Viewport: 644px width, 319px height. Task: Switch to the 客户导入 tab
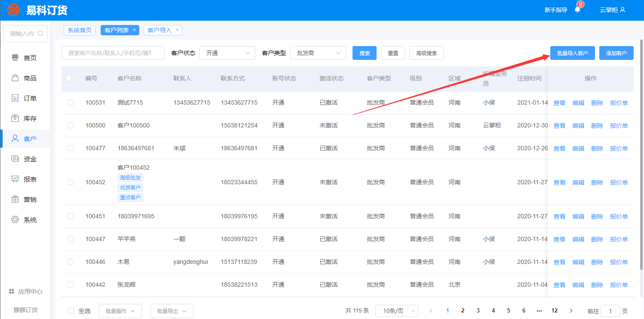click(x=159, y=30)
